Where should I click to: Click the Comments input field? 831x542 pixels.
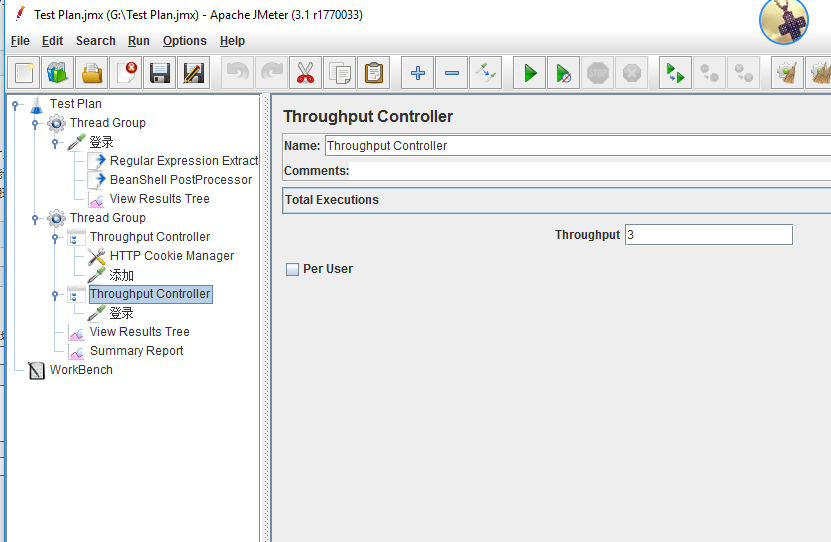pos(590,171)
